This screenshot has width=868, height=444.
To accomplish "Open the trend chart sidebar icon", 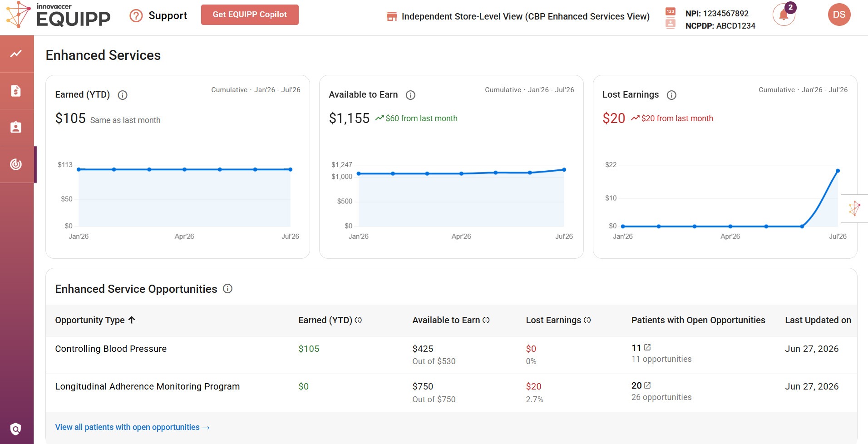I will click(16, 54).
